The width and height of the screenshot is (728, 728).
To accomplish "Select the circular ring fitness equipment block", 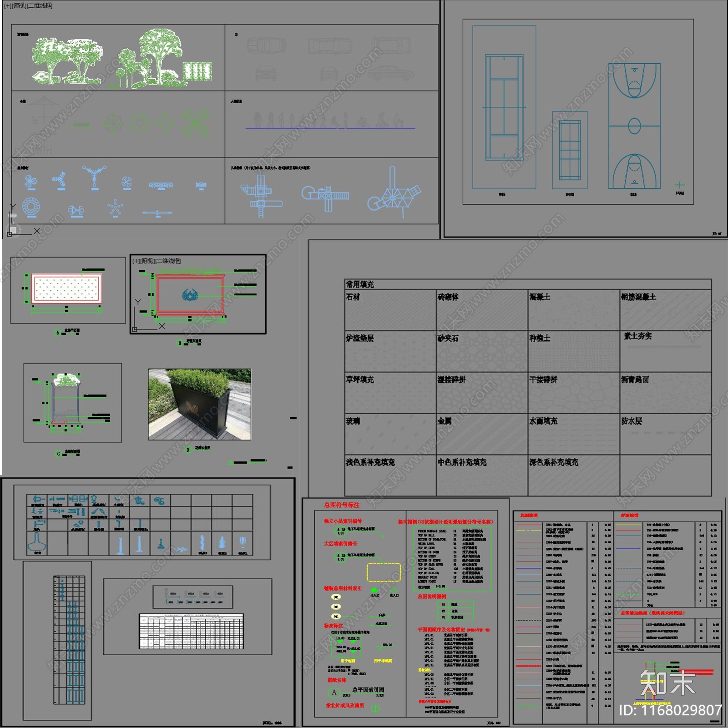I will [x=30, y=207].
